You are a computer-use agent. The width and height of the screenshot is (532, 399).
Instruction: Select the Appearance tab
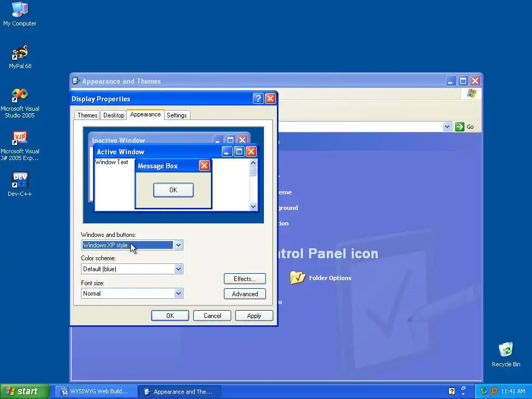[x=145, y=114]
